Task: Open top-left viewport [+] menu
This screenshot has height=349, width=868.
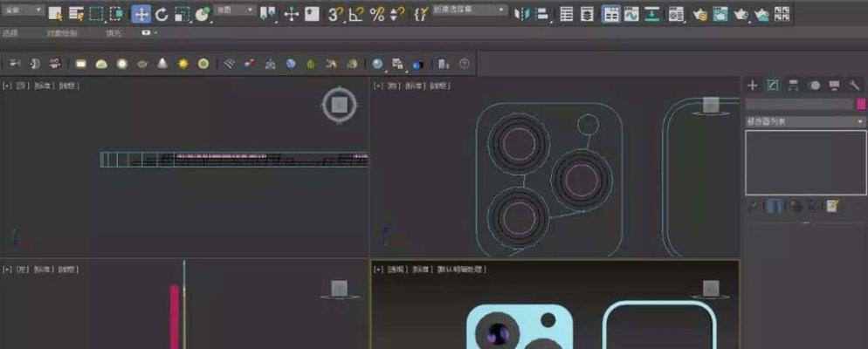Action: click(x=7, y=86)
